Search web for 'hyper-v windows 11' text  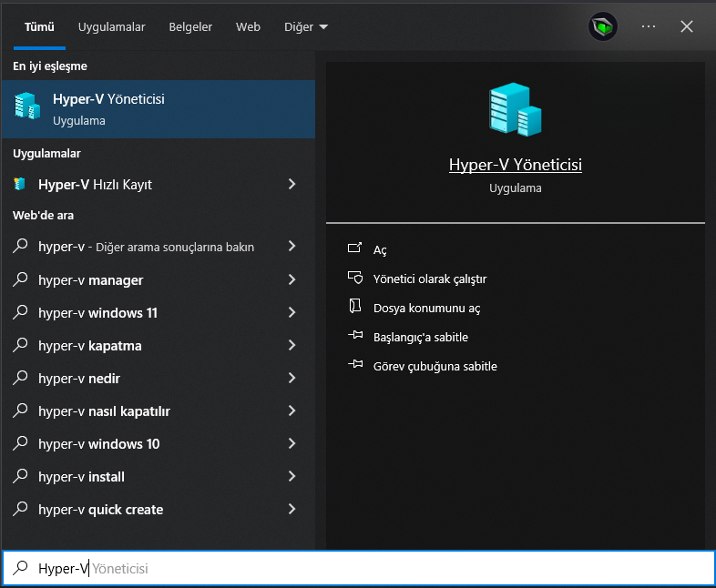(97, 313)
